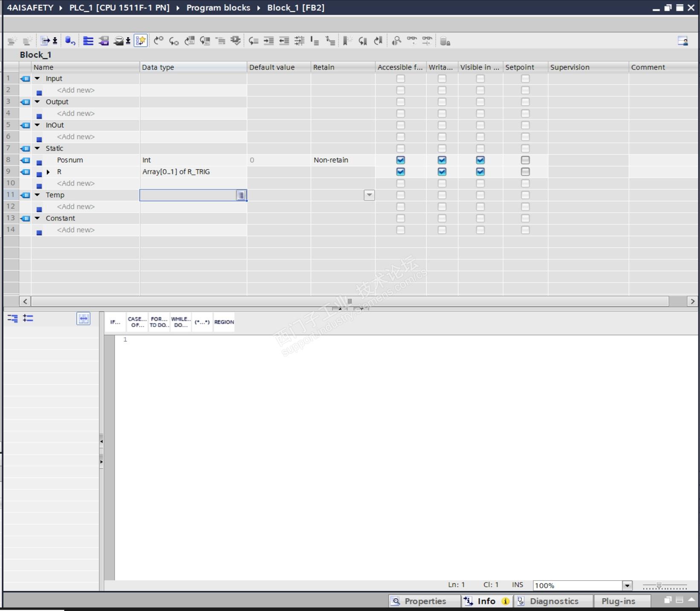Viewport: 700px width, 611px height.
Task: Click the blue stacked-lines interface icon in toolbar
Action: point(88,41)
